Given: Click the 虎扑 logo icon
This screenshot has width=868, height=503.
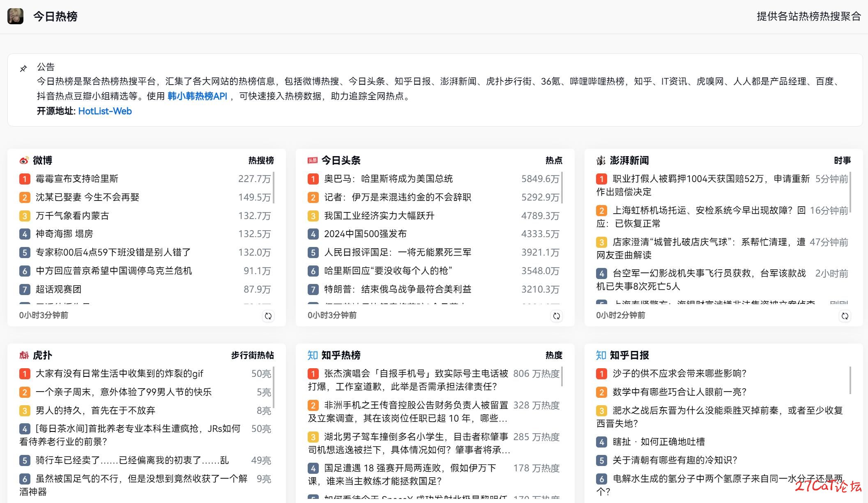Looking at the screenshot, I should tap(24, 355).
